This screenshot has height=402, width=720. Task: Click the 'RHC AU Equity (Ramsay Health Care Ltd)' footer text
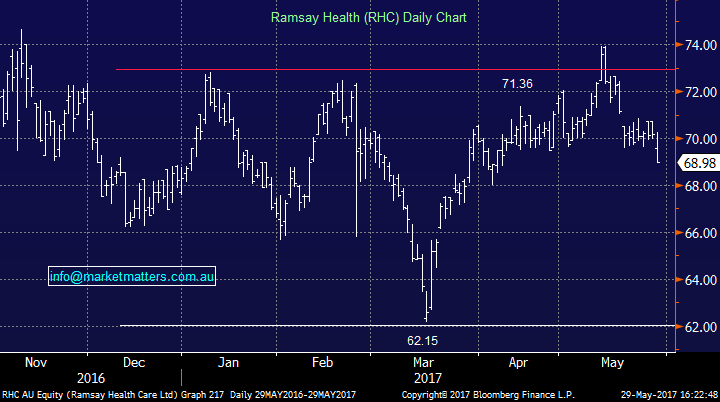(90, 395)
